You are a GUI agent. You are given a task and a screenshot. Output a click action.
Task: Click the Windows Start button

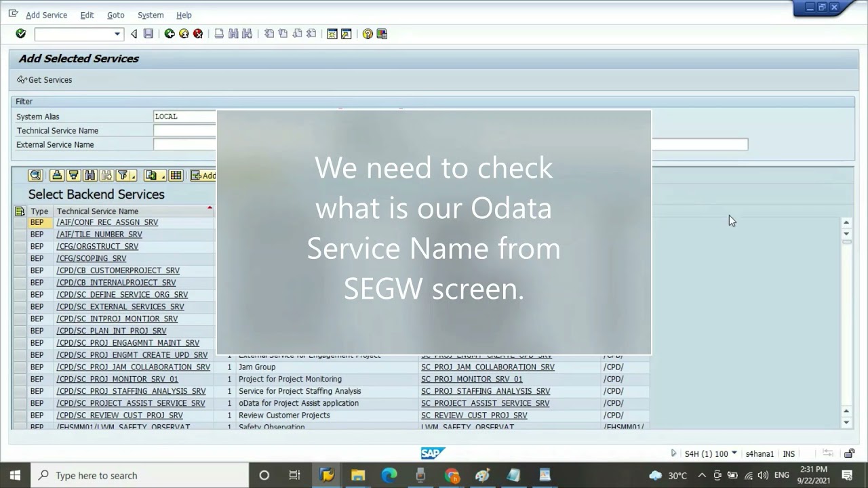15,475
